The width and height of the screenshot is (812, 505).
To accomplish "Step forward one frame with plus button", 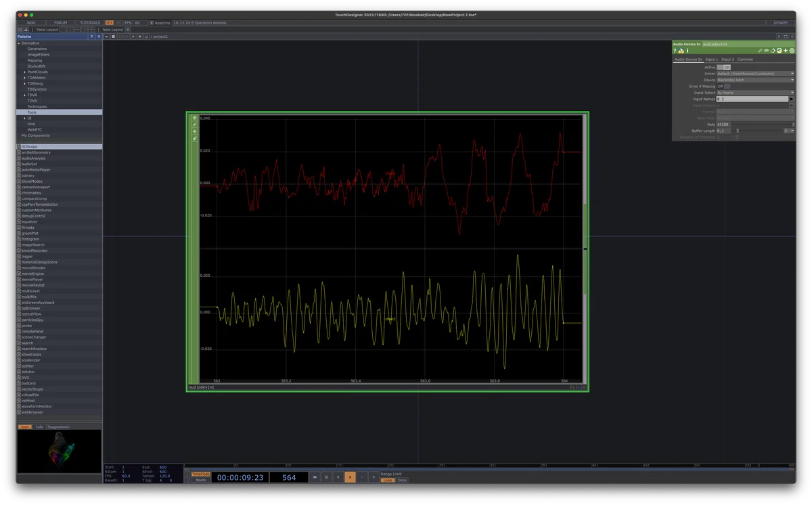I will click(374, 477).
